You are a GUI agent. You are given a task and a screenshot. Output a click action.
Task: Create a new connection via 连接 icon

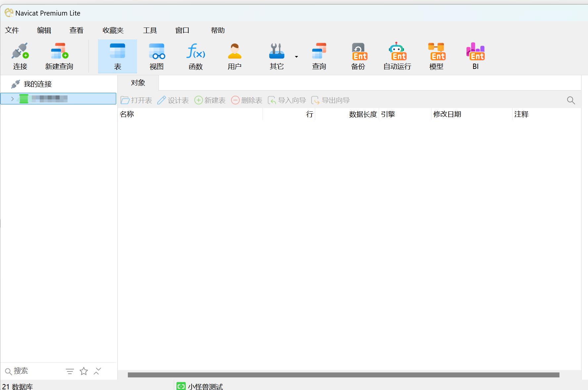20,56
